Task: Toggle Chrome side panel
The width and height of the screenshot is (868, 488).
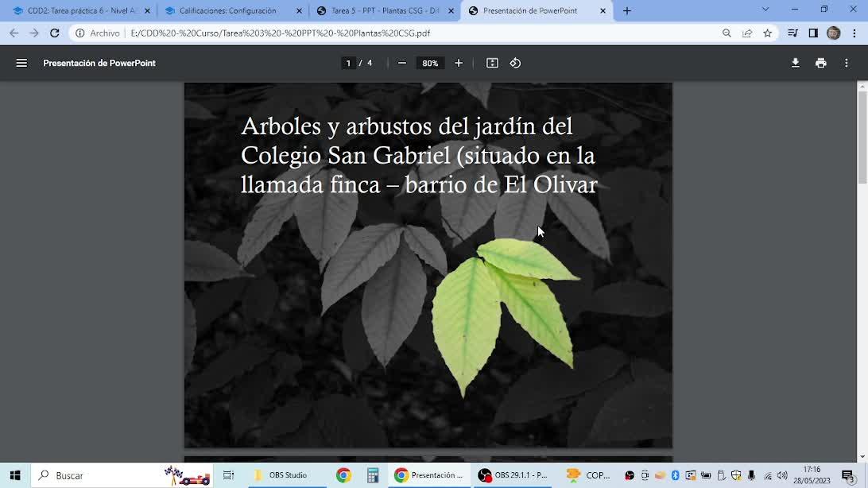Action: click(x=813, y=33)
